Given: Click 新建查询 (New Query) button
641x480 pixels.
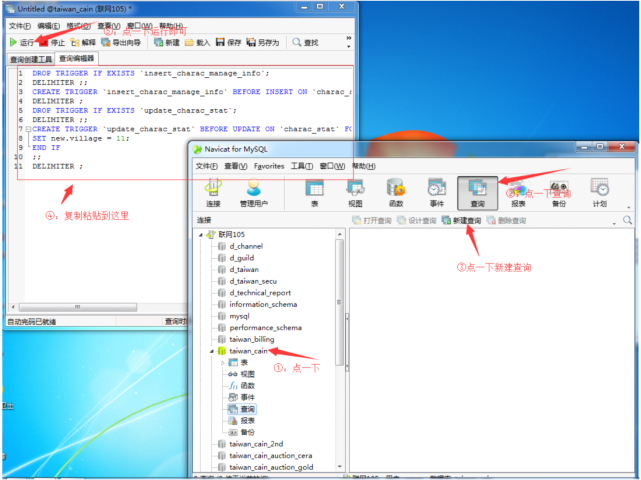Looking at the screenshot, I should point(461,220).
